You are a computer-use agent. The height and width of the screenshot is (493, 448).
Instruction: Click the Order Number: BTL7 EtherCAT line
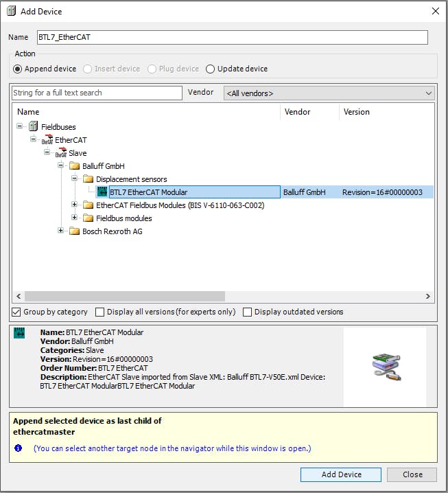point(94,368)
